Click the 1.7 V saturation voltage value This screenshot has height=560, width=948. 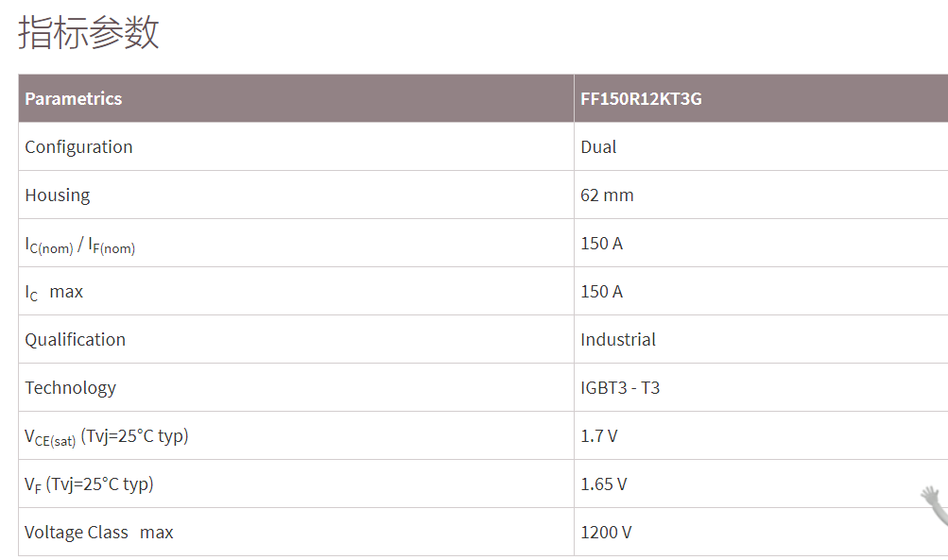598,436
